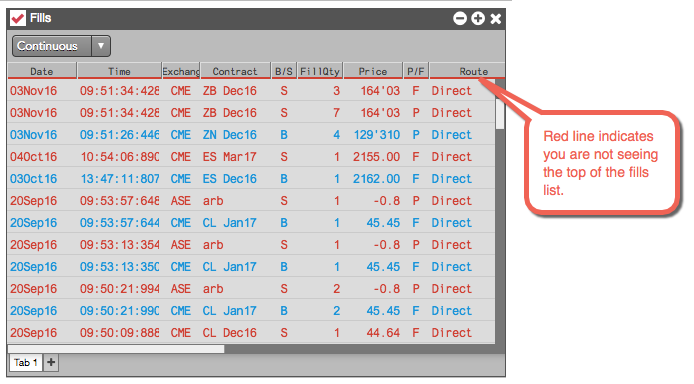694x384 pixels.
Task: Open the Continuous dropdown arrow
Action: pyautogui.click(x=101, y=46)
